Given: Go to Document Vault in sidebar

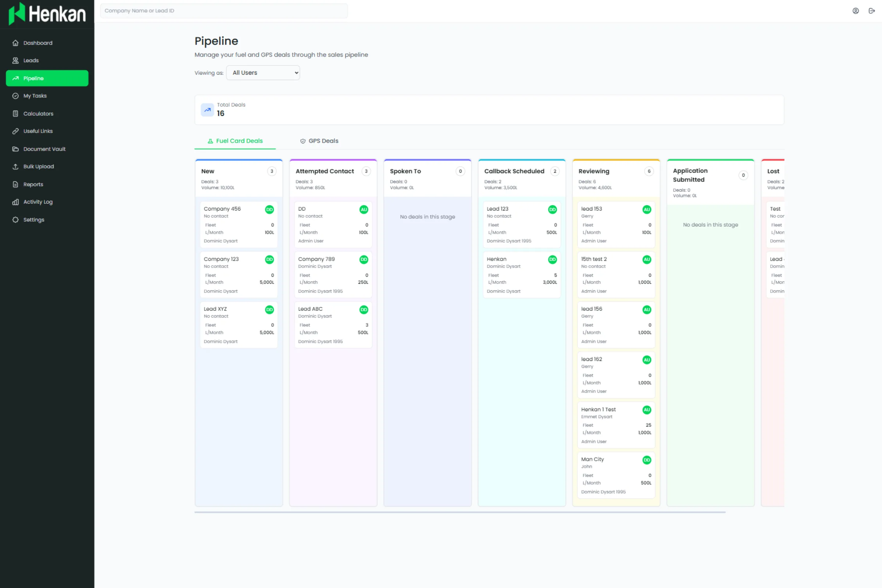Looking at the screenshot, I should [44, 149].
